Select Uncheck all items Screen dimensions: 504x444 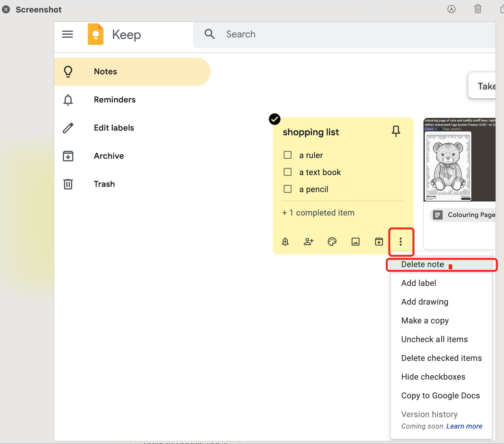[441, 339]
